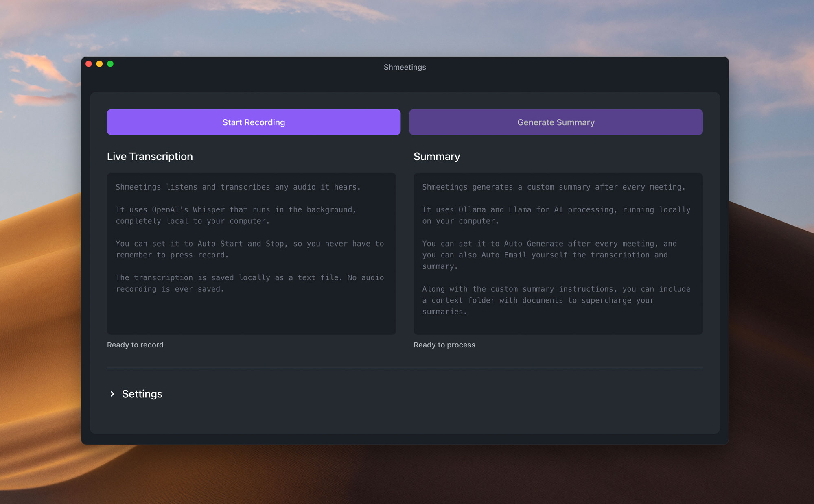Click inside the Live Transcription text panel
The image size is (814, 504).
(252, 252)
